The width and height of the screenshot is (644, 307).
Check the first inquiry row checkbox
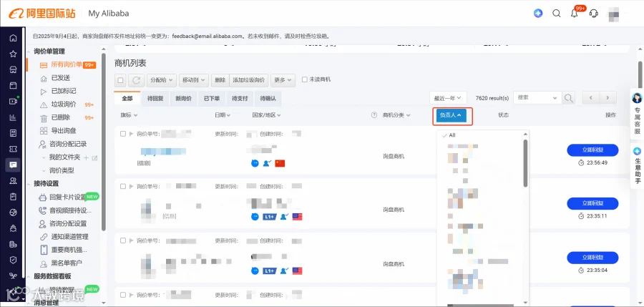pos(123,134)
